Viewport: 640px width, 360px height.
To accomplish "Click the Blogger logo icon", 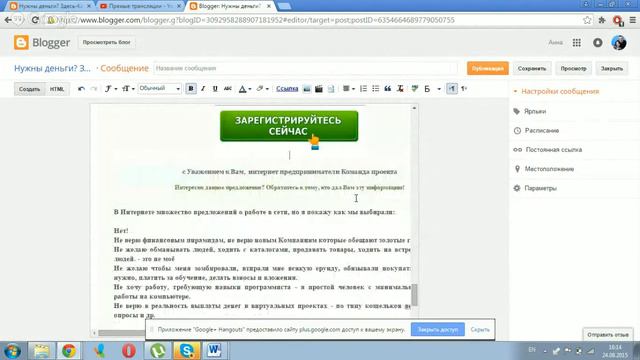I will [x=21, y=42].
